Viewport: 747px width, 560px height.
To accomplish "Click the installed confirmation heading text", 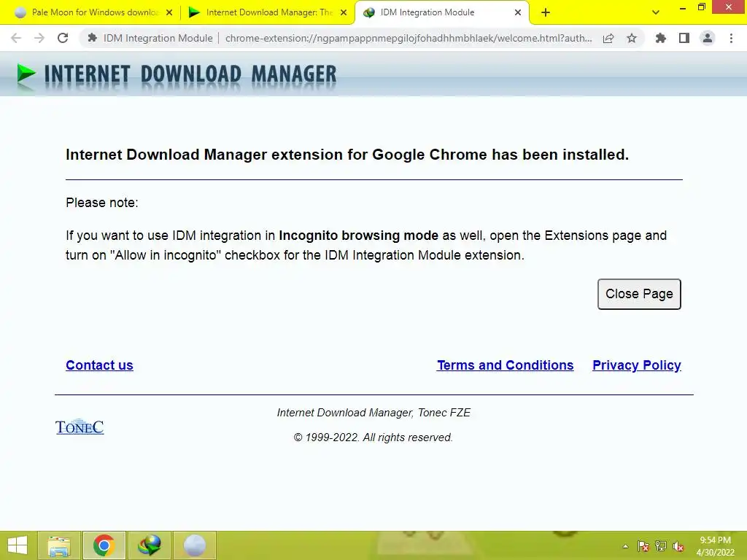I will (347, 155).
